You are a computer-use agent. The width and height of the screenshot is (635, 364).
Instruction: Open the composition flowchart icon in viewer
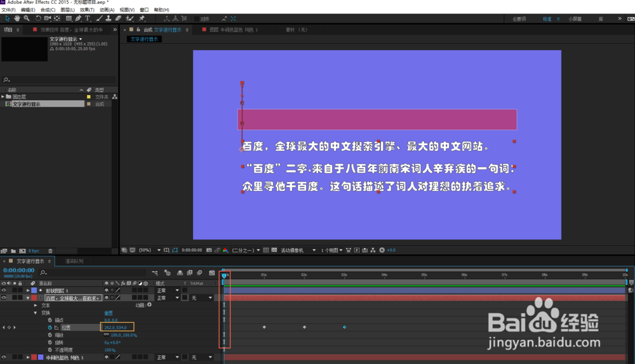click(373, 250)
